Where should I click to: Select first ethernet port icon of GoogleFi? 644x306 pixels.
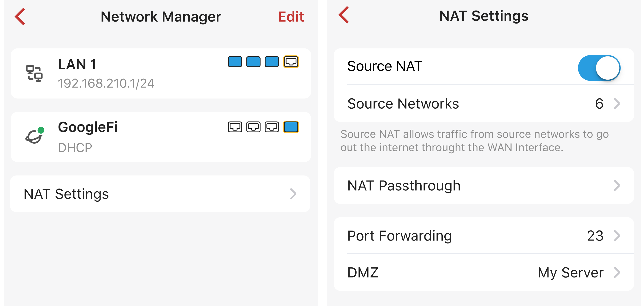tap(235, 127)
